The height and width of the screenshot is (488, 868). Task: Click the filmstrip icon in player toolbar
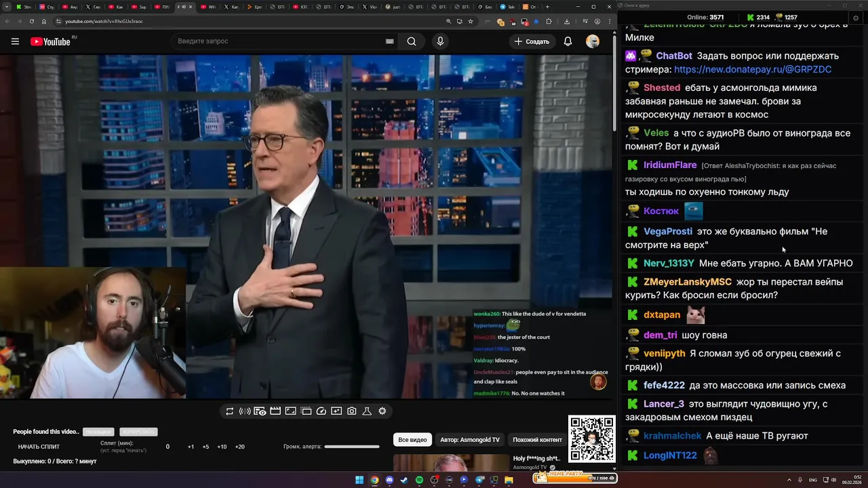coord(306,411)
